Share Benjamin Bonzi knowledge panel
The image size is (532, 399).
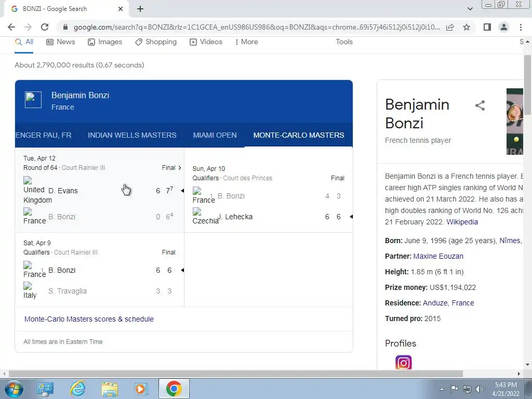click(480, 105)
